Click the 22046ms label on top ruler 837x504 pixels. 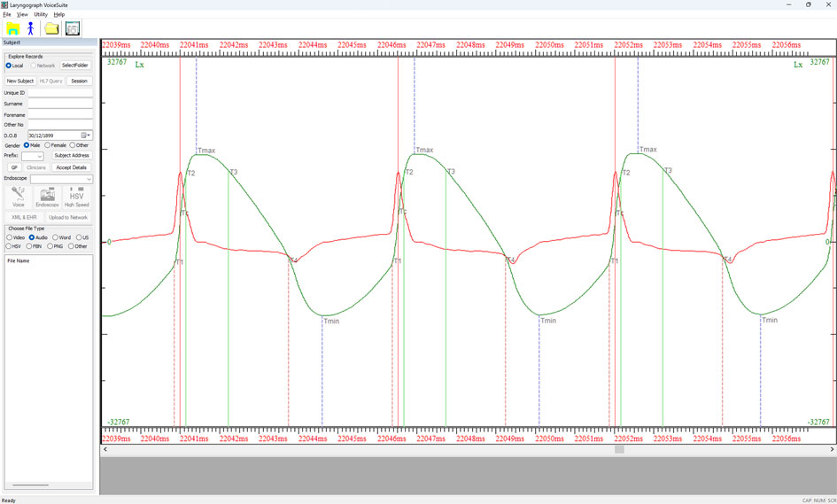[391, 45]
